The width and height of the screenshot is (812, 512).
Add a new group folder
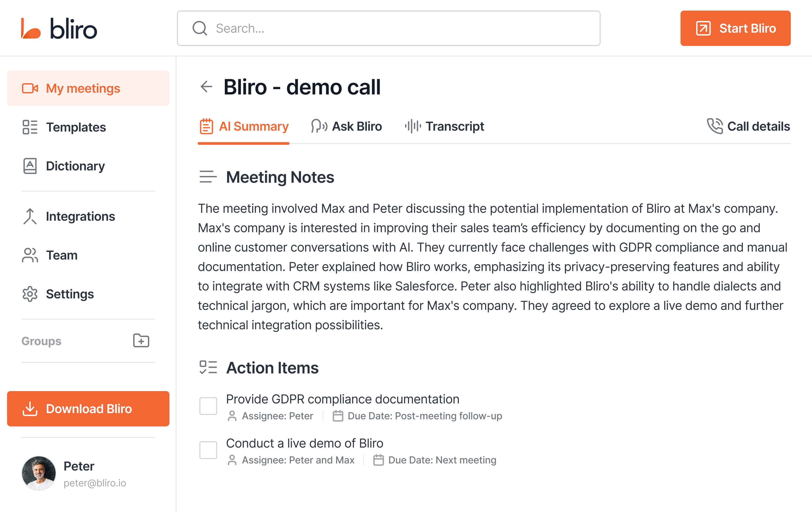point(141,341)
